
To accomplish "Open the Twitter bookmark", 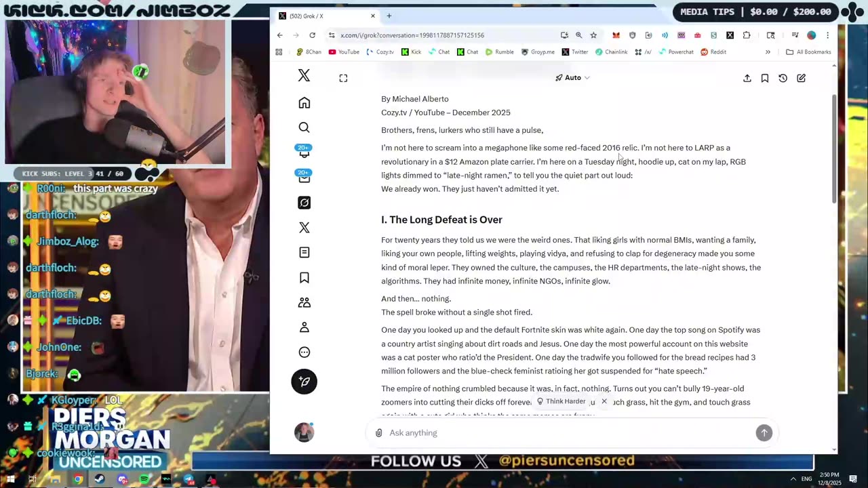I will [x=575, y=52].
